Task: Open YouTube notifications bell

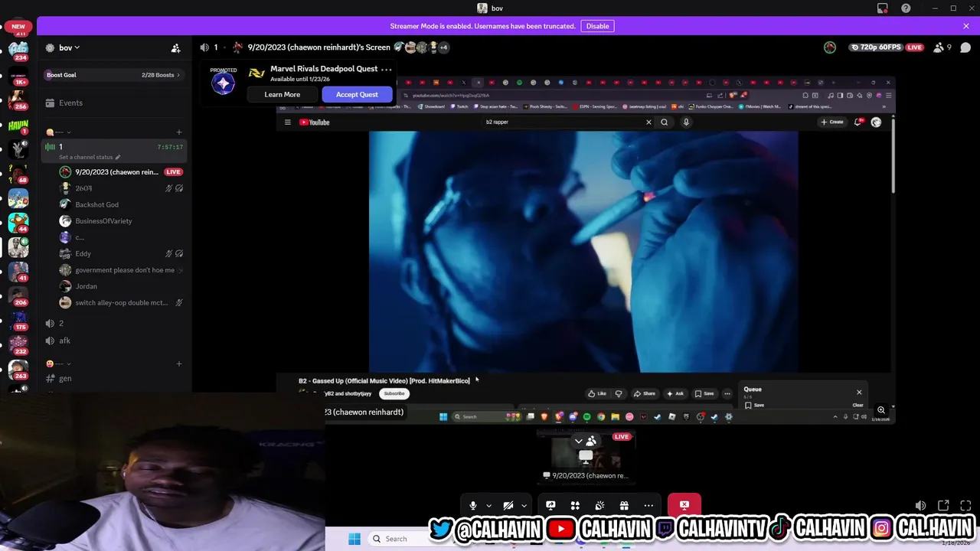Action: coord(858,122)
